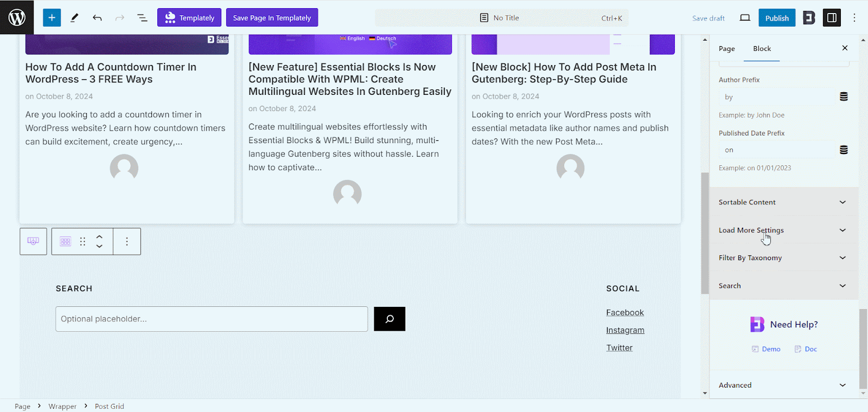Select the WPML post thumbnail
This screenshot has height=412, width=868.
pos(350,44)
